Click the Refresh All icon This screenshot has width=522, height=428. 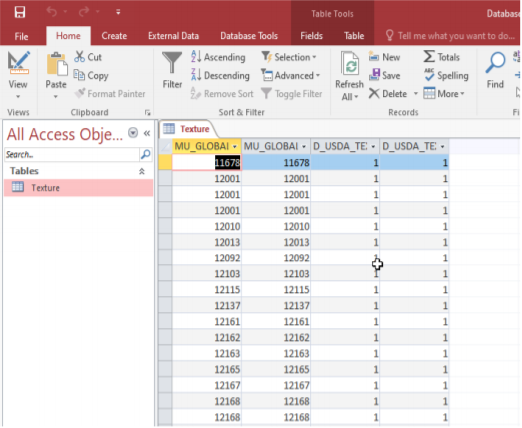[349, 64]
